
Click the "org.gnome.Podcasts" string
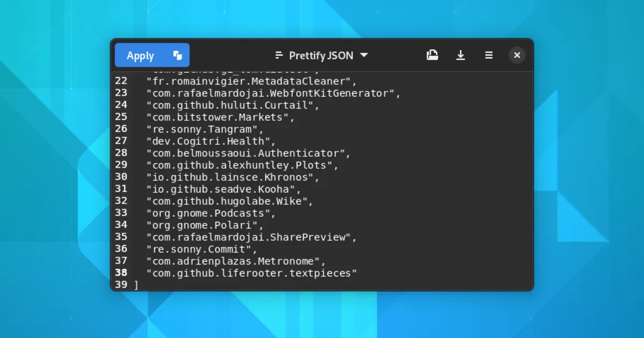[x=210, y=214]
